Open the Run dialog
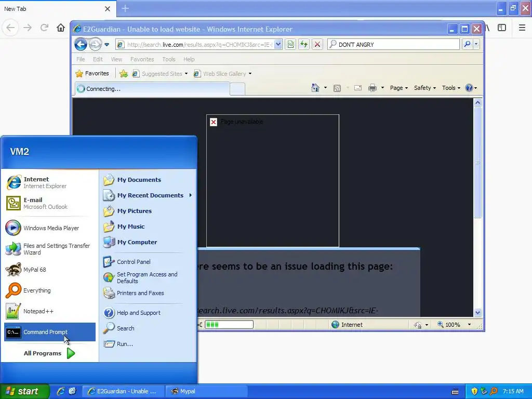This screenshot has height=399, width=532. click(148, 344)
